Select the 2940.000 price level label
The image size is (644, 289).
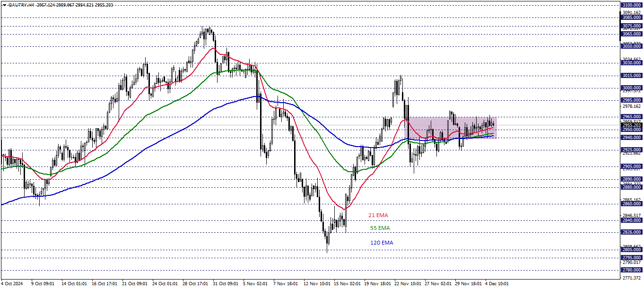pos(631,138)
